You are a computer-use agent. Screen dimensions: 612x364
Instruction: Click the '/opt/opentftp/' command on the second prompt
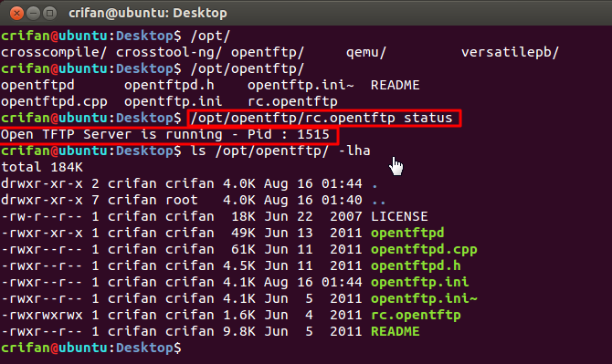pos(247,69)
